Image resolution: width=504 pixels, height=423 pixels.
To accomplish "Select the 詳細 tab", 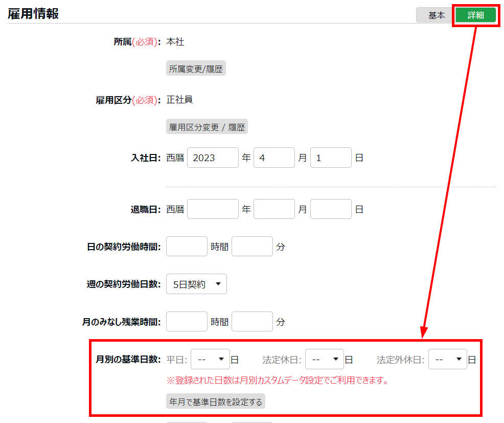I will [x=475, y=15].
